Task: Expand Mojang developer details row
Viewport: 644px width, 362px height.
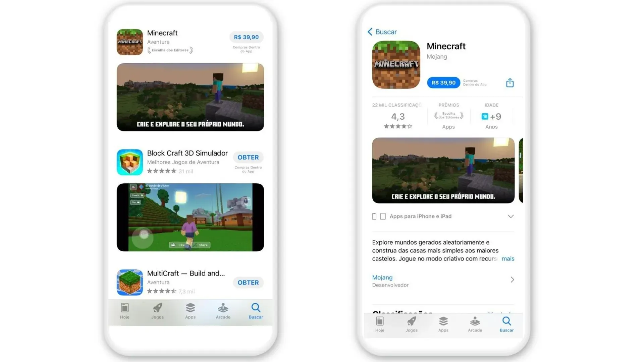Action: (x=443, y=281)
